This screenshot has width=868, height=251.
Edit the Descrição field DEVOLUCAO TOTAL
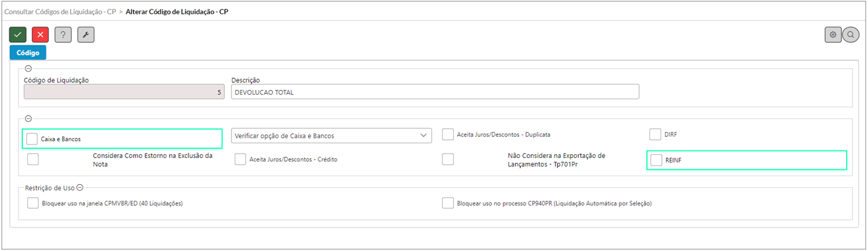pyautogui.click(x=435, y=92)
